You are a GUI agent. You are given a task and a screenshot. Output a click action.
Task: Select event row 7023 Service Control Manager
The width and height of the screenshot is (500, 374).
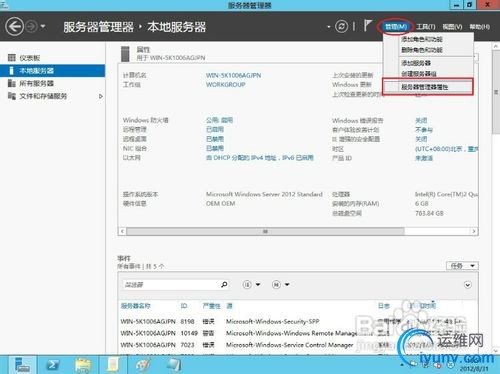click(x=298, y=345)
